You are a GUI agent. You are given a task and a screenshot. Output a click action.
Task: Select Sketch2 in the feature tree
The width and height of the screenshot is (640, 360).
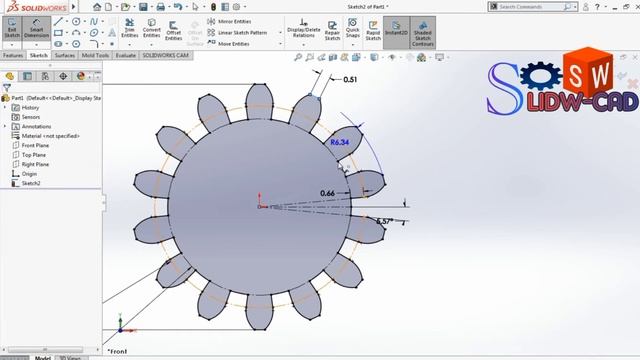coord(31,183)
